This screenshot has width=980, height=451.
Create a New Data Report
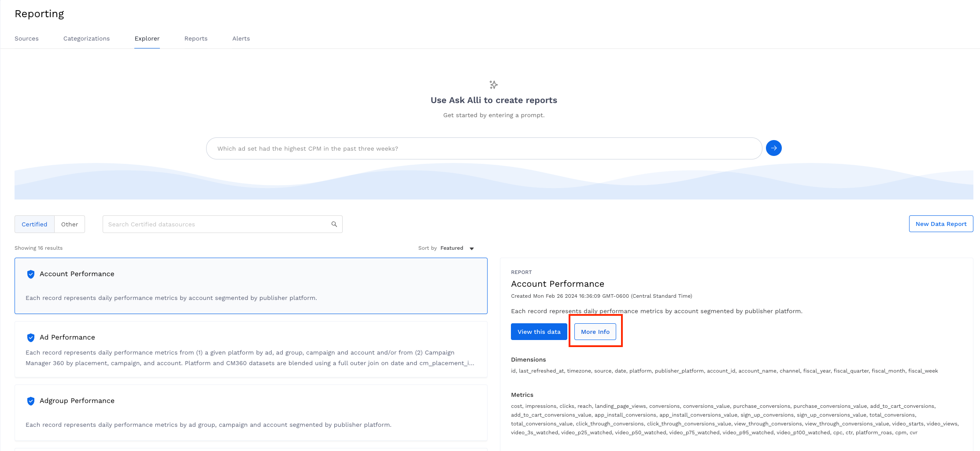point(941,224)
